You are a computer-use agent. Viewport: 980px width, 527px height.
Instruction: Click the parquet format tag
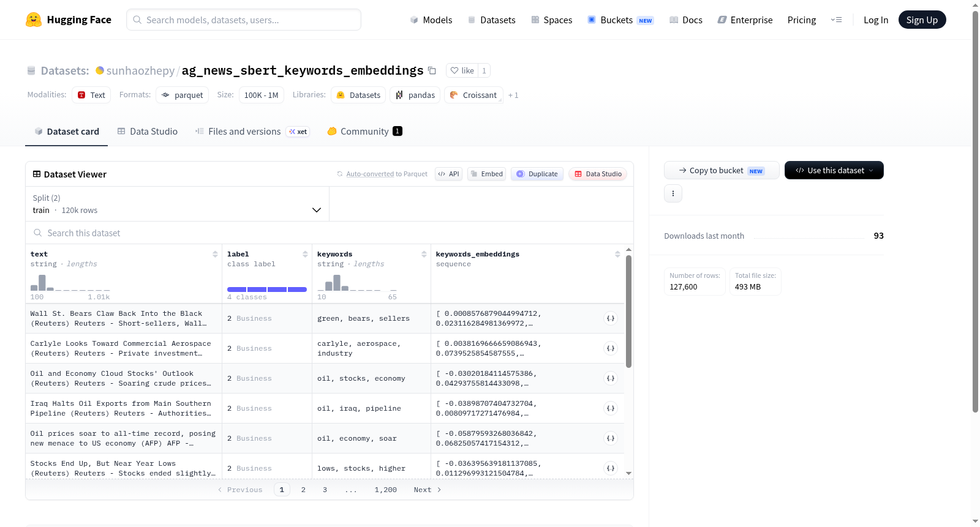[182, 95]
